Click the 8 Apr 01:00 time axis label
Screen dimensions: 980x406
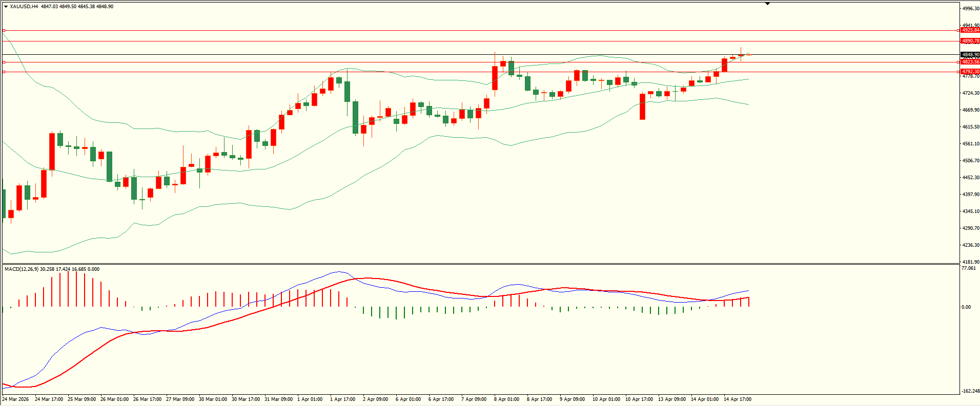click(x=506, y=399)
